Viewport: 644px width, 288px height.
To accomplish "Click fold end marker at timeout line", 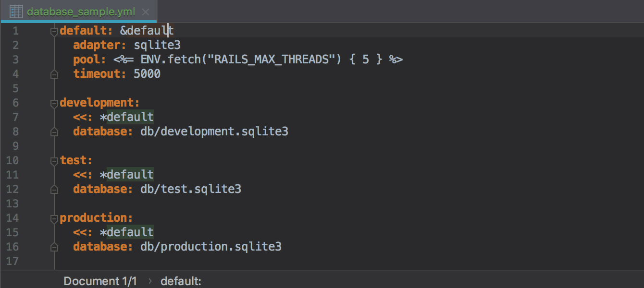I will coord(54,74).
